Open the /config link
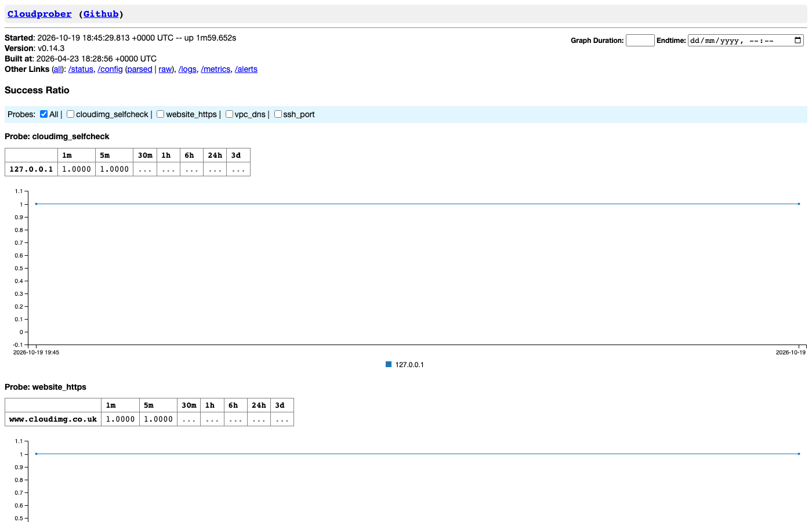812x522 pixels. click(110, 69)
